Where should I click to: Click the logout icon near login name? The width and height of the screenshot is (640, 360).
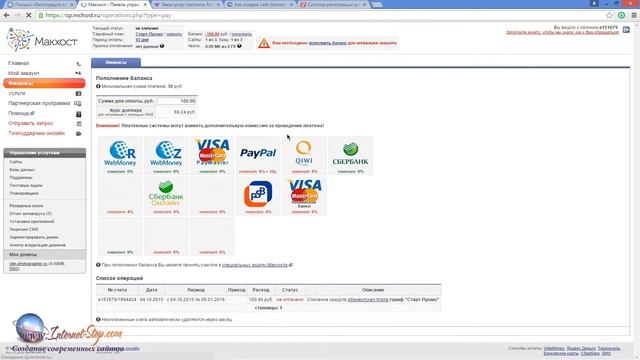tap(627, 30)
